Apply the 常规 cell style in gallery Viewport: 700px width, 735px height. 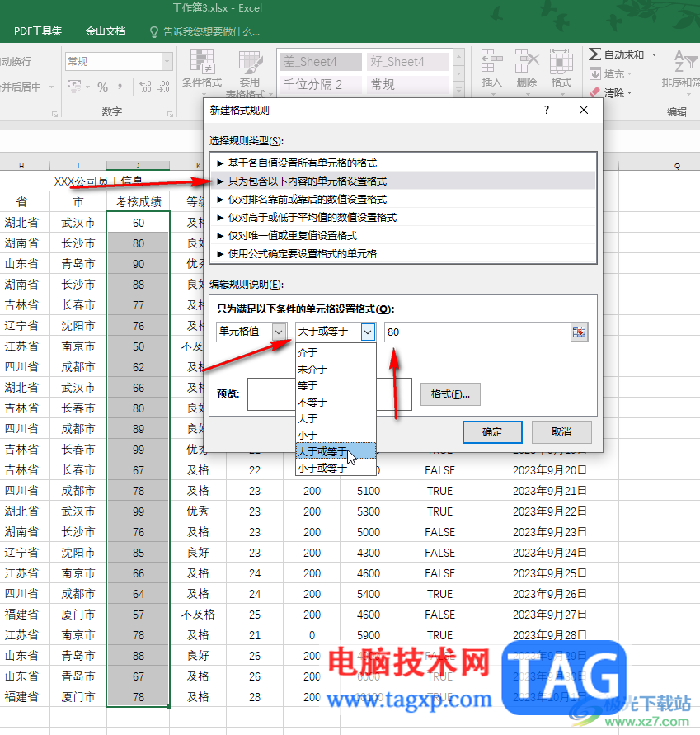pos(407,84)
